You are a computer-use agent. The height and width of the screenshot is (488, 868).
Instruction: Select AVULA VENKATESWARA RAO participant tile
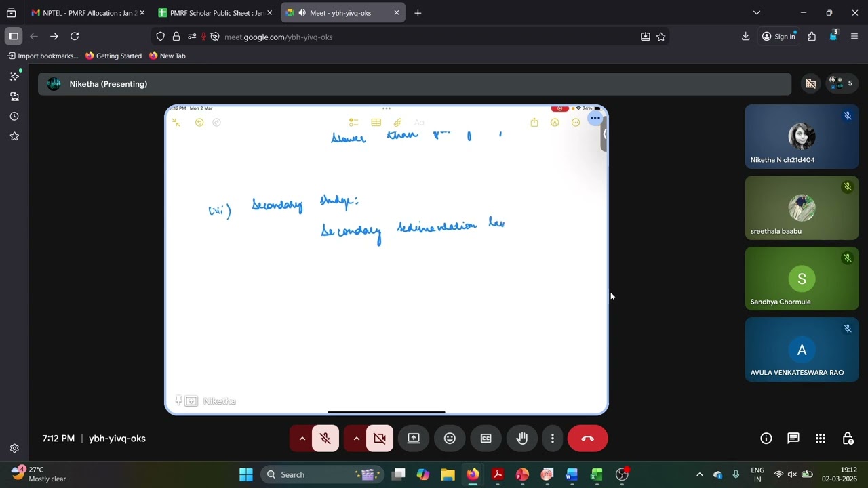(802, 350)
